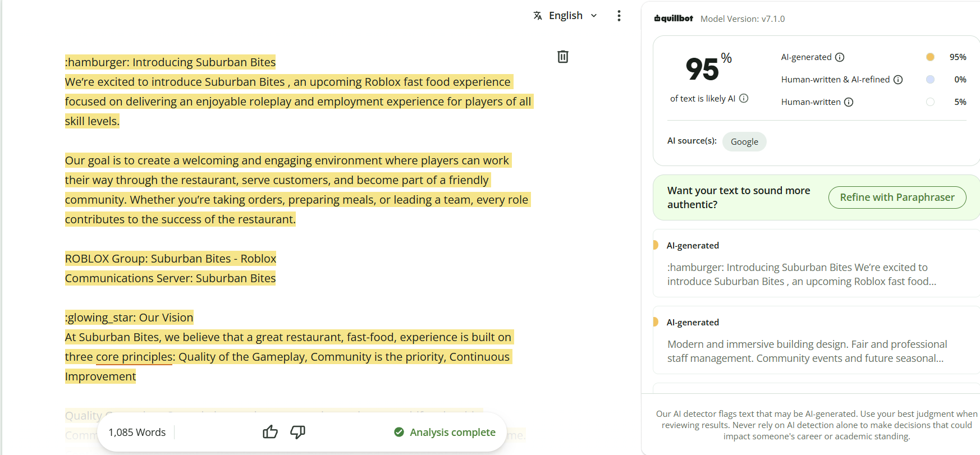Toggle the yellow AI-generated highlight dot
This screenshot has height=455, width=980.
(x=930, y=57)
